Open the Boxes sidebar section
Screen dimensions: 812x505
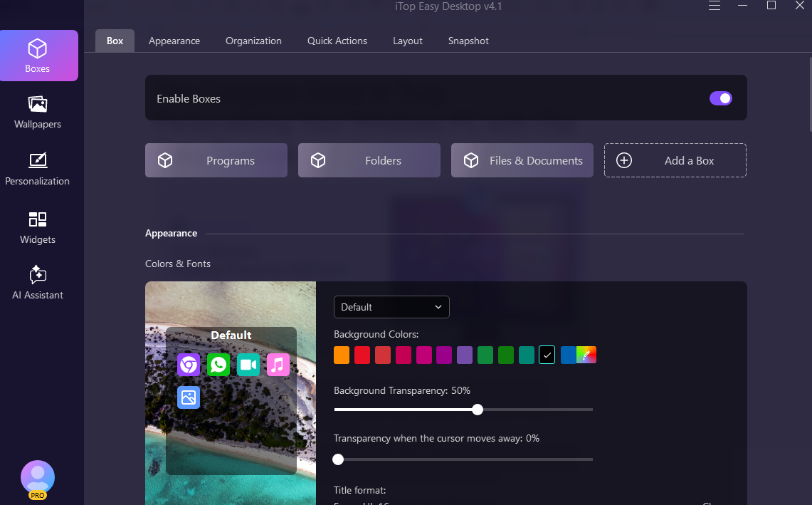point(38,56)
